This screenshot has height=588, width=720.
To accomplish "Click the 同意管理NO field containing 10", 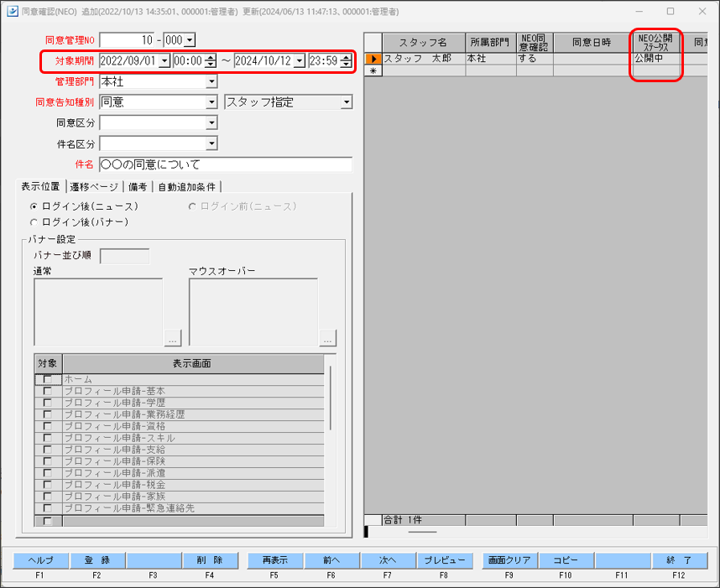I will tap(127, 40).
